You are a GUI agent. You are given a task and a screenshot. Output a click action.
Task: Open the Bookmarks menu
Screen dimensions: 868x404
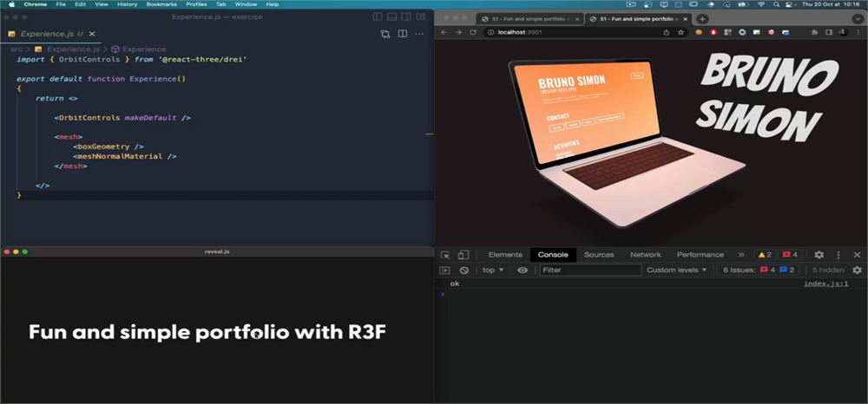pyautogui.click(x=161, y=3)
